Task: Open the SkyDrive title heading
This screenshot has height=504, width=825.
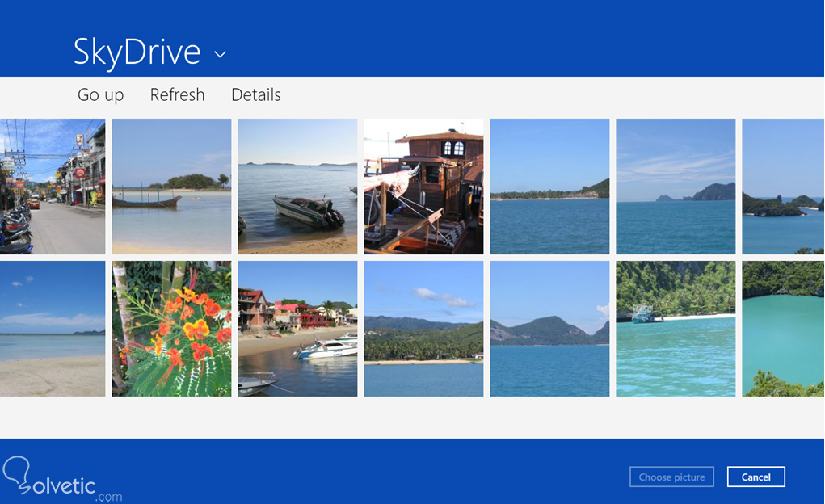Action: 137,52
